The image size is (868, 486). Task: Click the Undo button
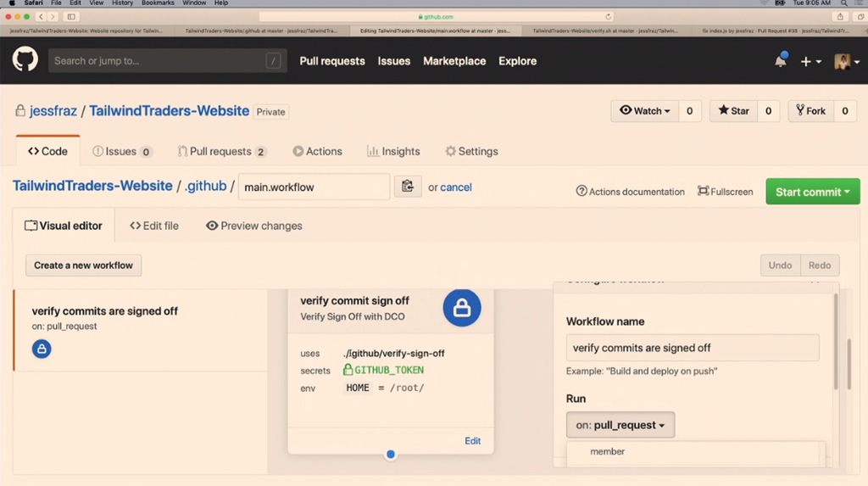coord(780,265)
